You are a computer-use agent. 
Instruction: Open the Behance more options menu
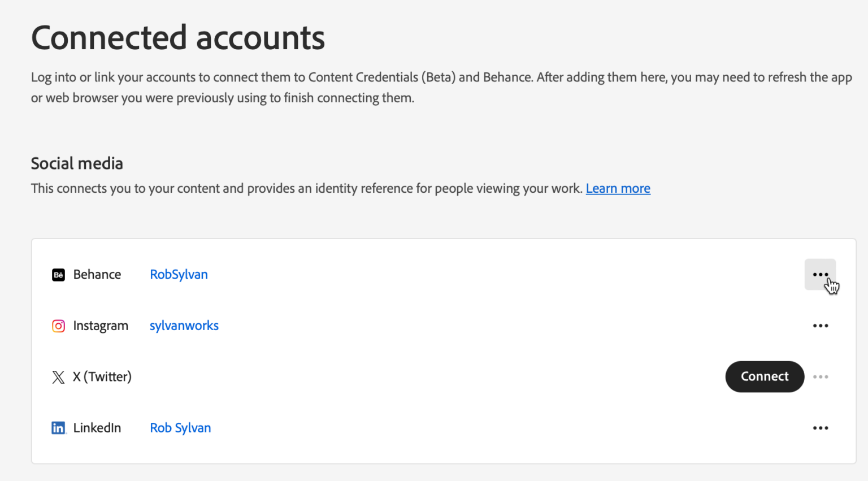820,275
